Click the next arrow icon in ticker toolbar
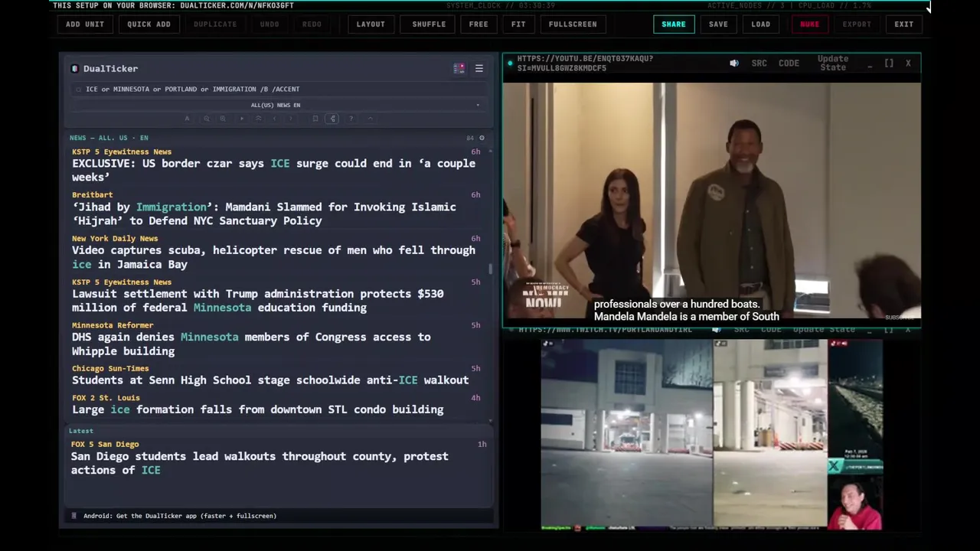The width and height of the screenshot is (980, 551). 291,119
